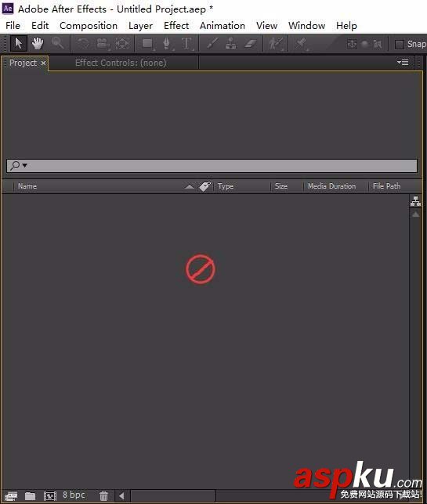The height and width of the screenshot is (504, 427).
Task: Select the Hand tool
Action: [x=38, y=43]
